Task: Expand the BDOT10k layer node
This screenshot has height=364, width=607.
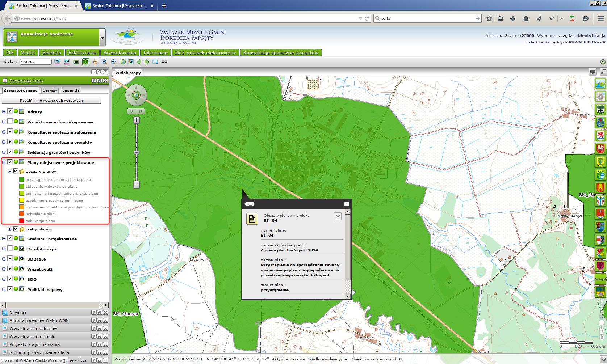Action: point(4,259)
